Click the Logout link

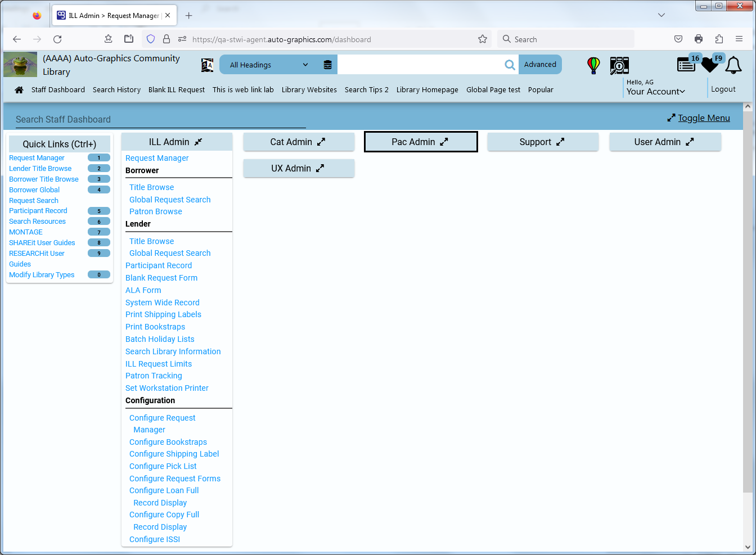(723, 89)
